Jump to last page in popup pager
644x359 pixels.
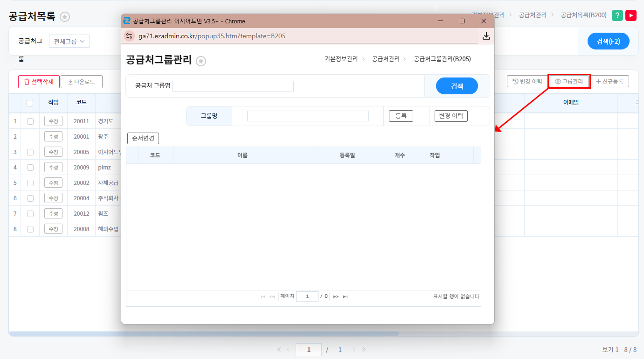(346, 296)
